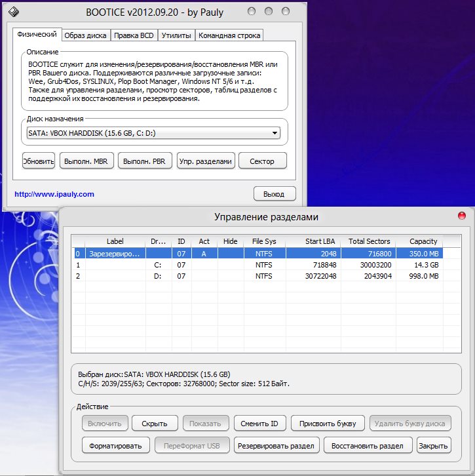The width and height of the screenshot is (475, 476).
Task: Select the Утилиты tab
Action: pyautogui.click(x=176, y=35)
